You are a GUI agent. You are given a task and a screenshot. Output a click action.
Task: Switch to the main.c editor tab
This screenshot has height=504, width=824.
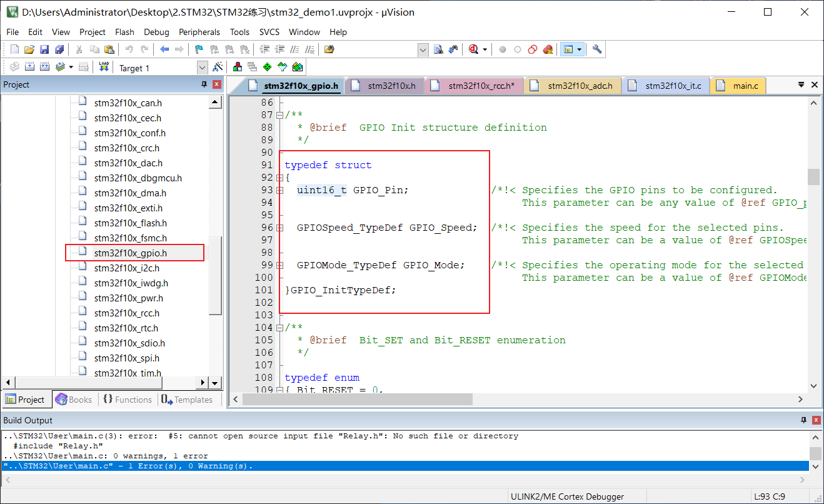click(738, 86)
